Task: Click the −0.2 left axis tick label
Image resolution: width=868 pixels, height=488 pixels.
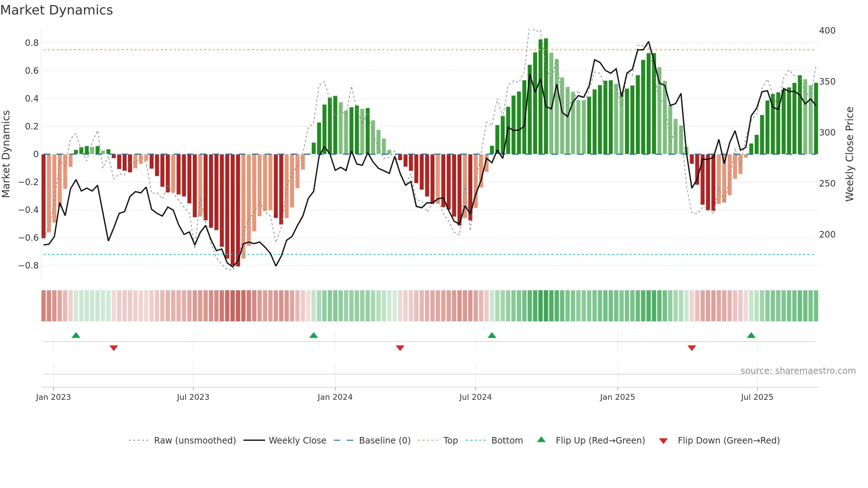Action: 29,182
